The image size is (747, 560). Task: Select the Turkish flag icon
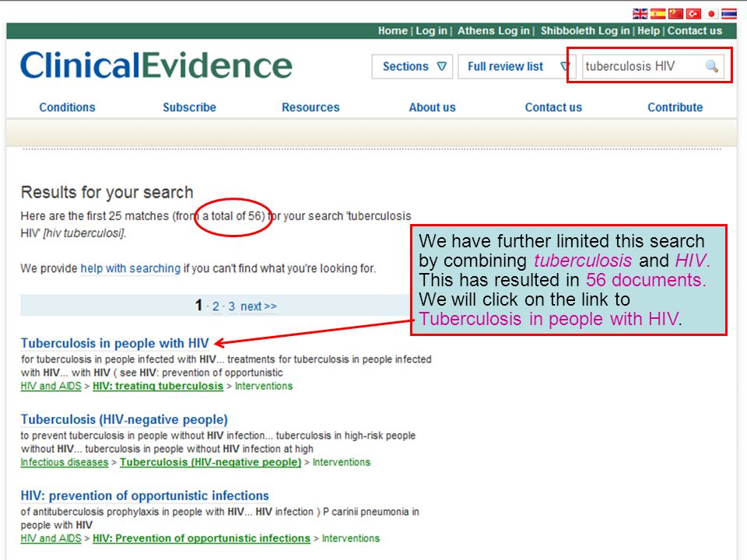693,14
